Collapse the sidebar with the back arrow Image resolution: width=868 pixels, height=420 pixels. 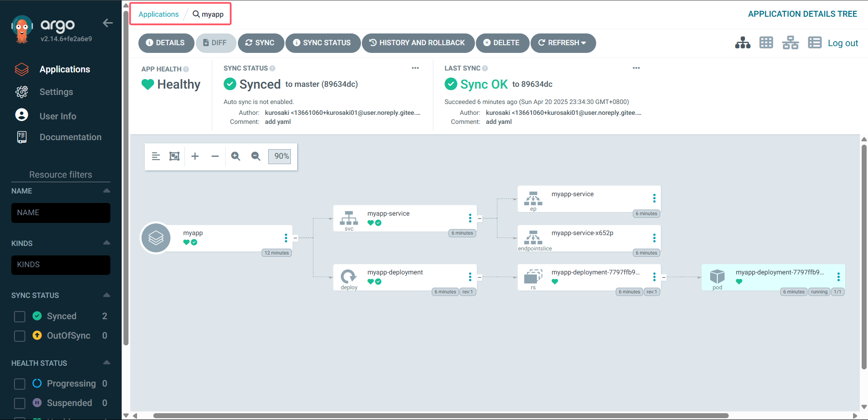(108, 23)
